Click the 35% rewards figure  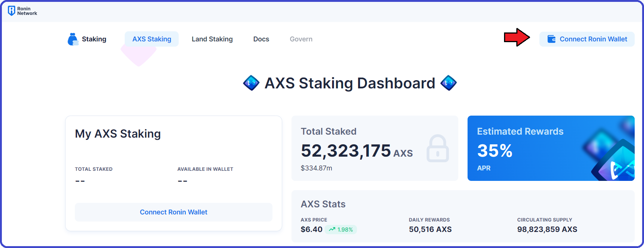[495, 151]
